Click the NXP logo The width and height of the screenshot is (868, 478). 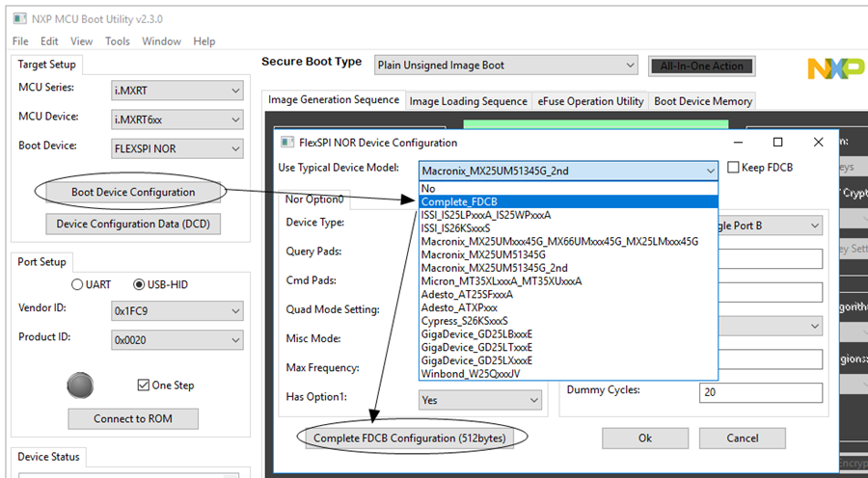click(x=837, y=68)
